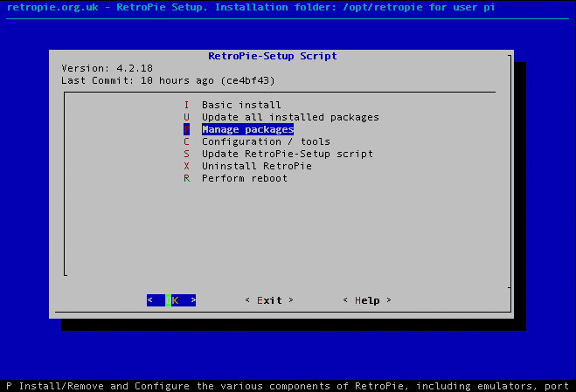Click the red X shortcut letter
The width and height of the screenshot is (576, 392).
point(187,166)
